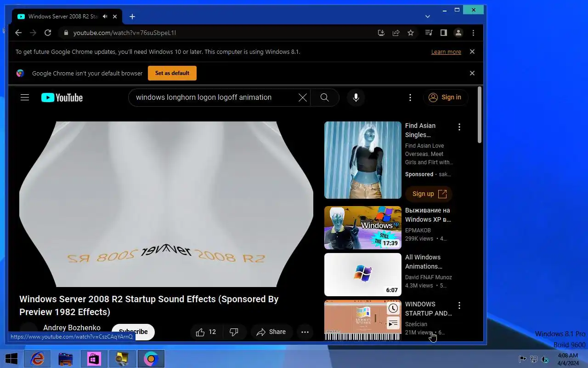588x368 pixels.
Task: Switch to Chrome on the taskbar
Action: 151,359
